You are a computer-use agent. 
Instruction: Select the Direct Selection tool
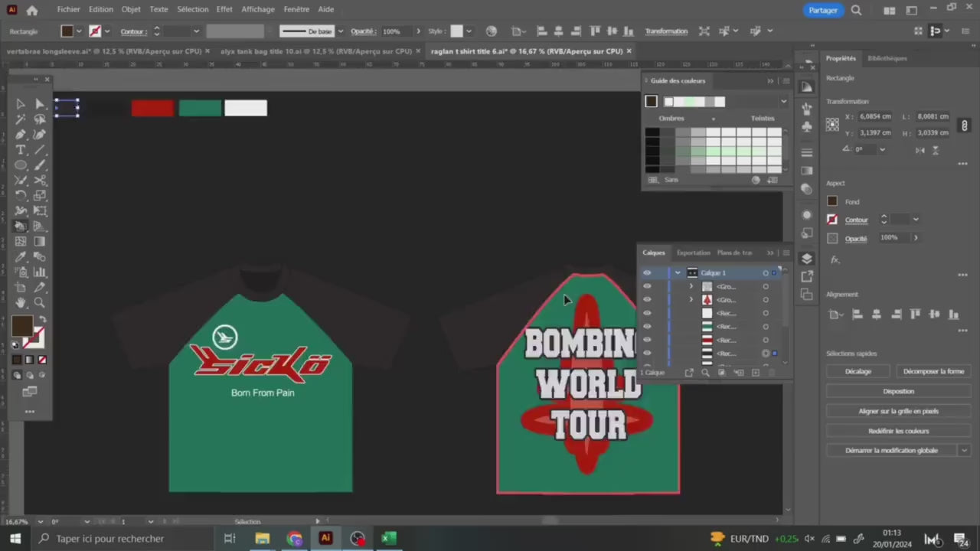pos(40,104)
